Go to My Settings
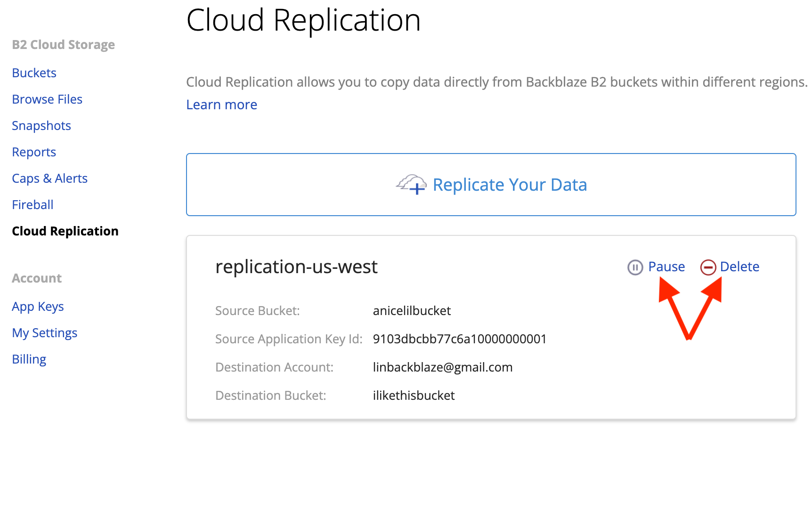812x526 pixels. (45, 333)
